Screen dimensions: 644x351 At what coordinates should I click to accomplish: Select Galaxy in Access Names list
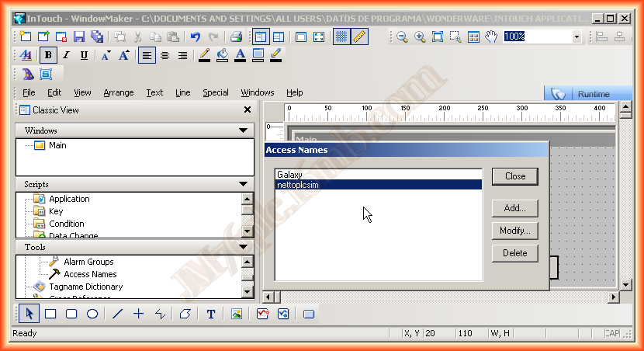(x=289, y=175)
